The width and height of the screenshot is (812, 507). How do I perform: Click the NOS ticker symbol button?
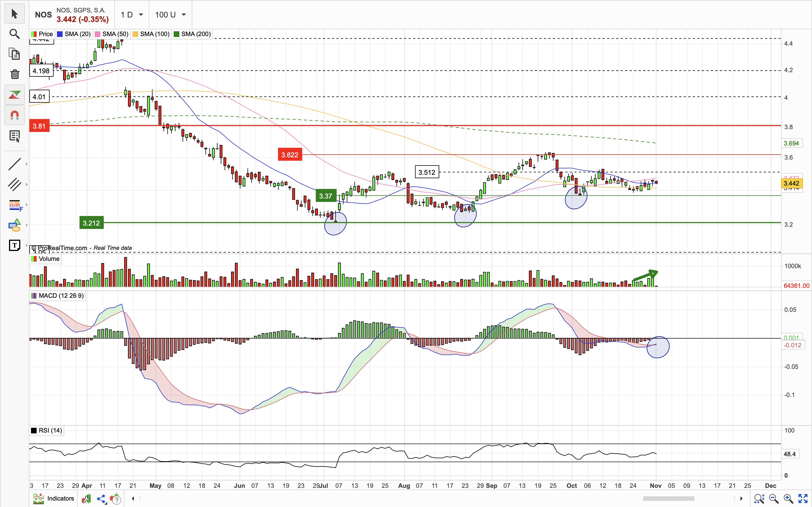click(43, 15)
